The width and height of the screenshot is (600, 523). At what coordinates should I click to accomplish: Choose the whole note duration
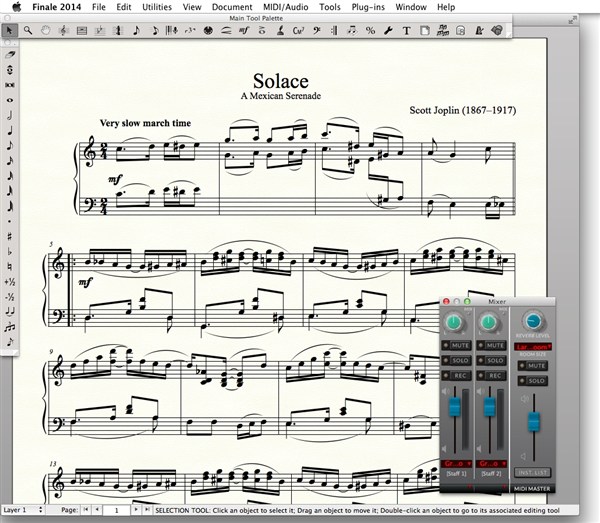point(10,100)
